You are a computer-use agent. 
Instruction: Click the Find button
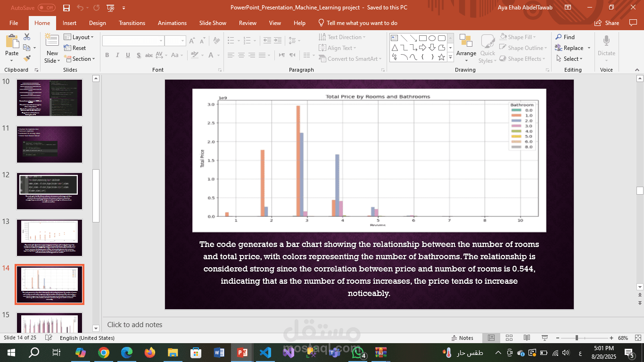[x=565, y=37]
